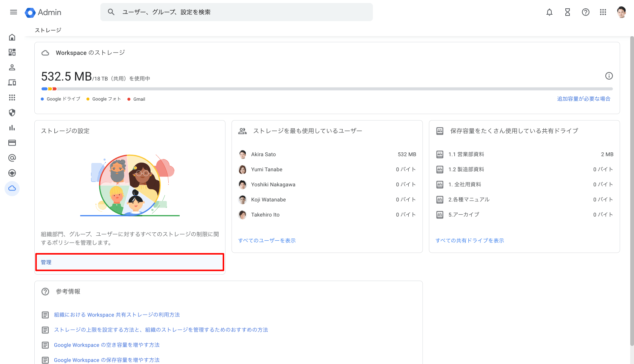Click the 追加容量が必要な場合 link

583,99
